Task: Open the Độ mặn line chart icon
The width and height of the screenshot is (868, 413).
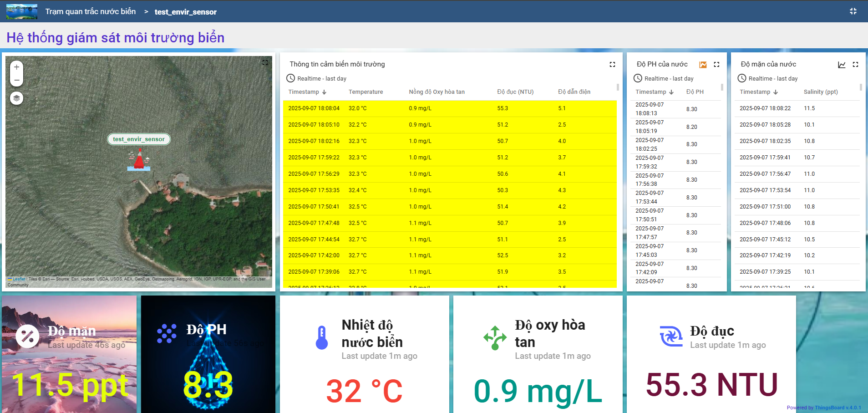Action: pos(842,65)
